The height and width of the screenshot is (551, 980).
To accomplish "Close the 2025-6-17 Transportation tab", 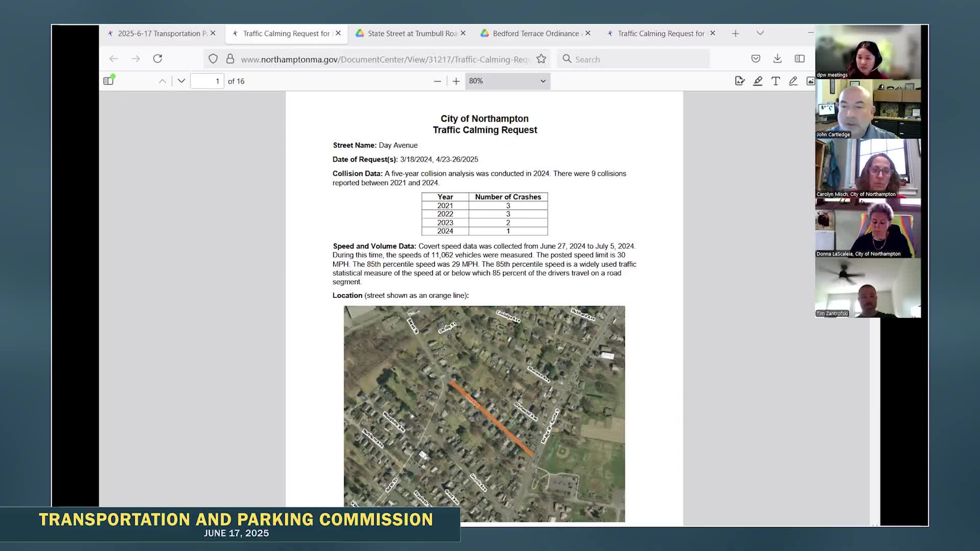I will pos(213,33).
